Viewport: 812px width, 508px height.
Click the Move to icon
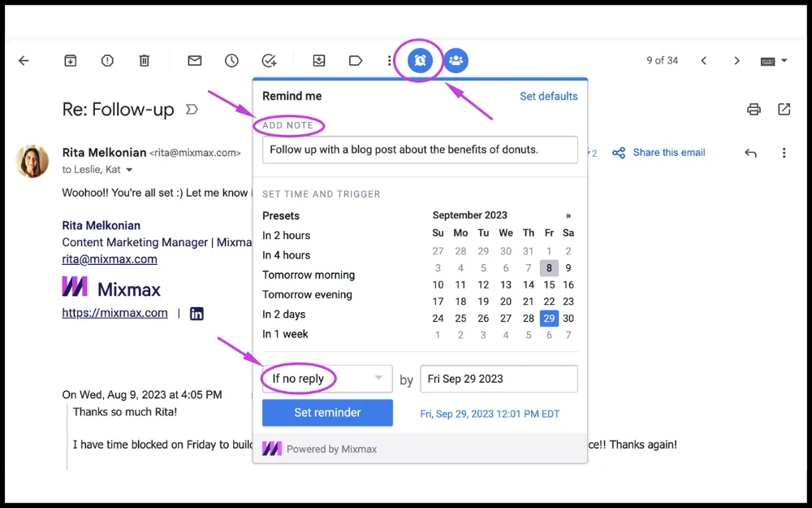pyautogui.click(x=319, y=61)
